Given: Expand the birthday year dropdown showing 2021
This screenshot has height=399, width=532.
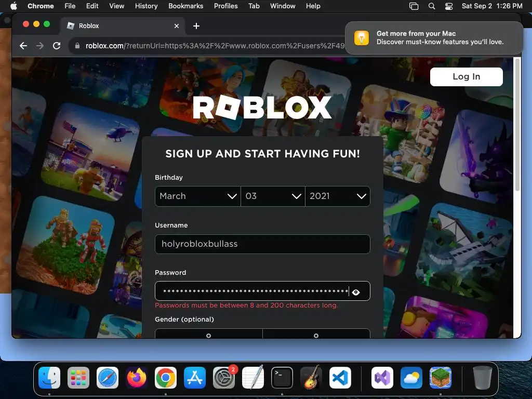Looking at the screenshot, I should click(338, 196).
